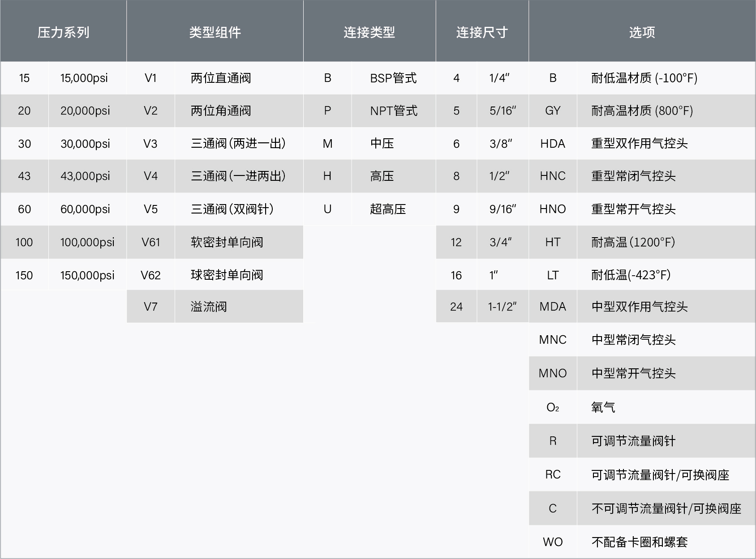756x559 pixels.
Task: Select the 9/16 inch connection size
Action: click(x=482, y=209)
